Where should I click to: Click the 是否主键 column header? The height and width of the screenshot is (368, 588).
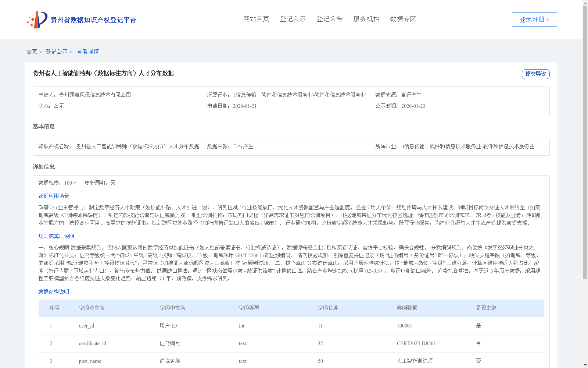pyautogui.click(x=486, y=308)
